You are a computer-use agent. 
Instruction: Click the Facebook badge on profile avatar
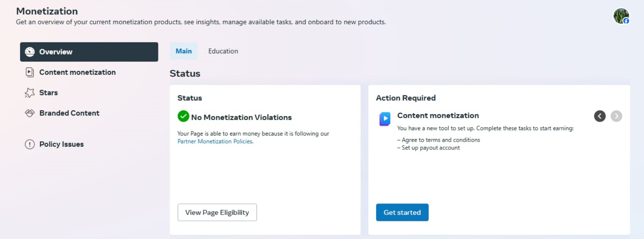point(626,21)
